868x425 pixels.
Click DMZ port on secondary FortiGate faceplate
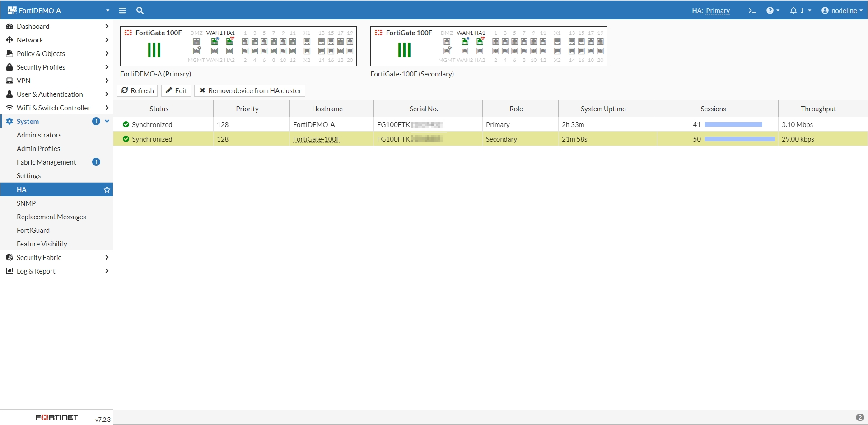tap(447, 41)
